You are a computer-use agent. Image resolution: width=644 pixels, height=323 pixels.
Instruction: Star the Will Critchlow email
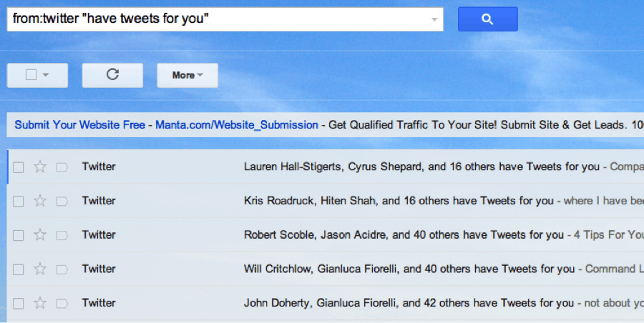pyautogui.click(x=40, y=269)
